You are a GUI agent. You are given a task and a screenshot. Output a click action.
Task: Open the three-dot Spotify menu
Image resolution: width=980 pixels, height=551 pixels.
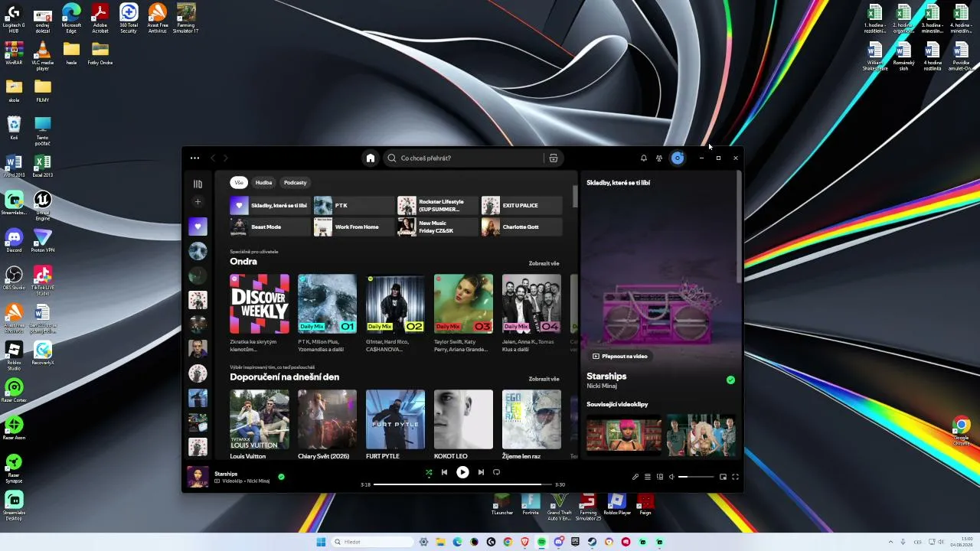tap(194, 158)
